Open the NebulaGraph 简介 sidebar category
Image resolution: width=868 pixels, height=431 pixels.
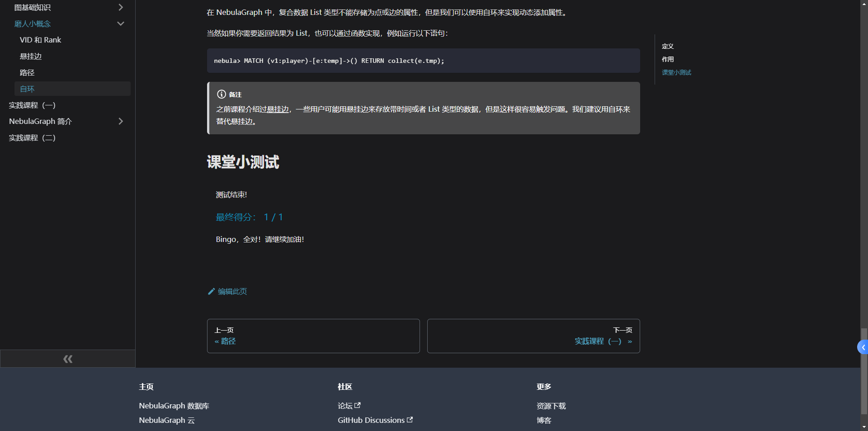[x=40, y=121]
